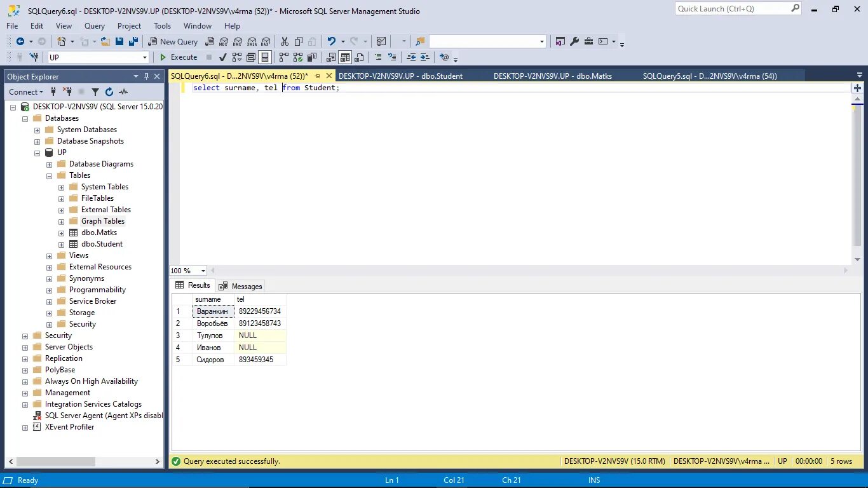Click the XMLA query icon
The width and height of the screenshot is (868, 488).
[252, 41]
